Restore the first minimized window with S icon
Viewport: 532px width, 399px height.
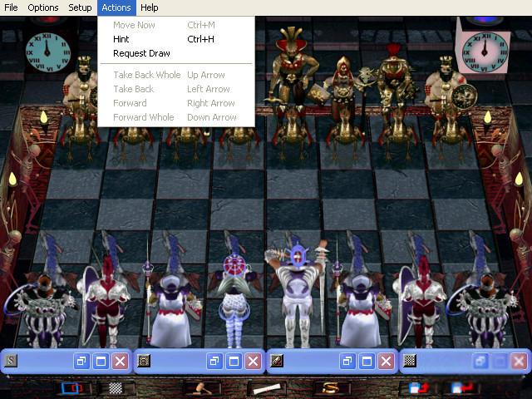[81, 361]
